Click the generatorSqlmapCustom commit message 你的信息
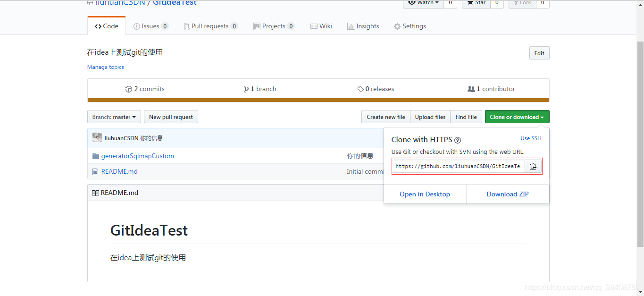The width and height of the screenshot is (644, 296). pos(360,156)
